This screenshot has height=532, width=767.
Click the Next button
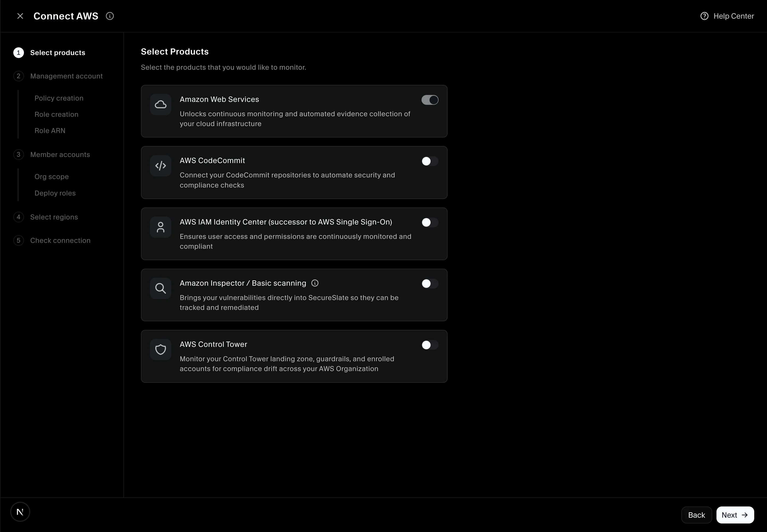735,515
